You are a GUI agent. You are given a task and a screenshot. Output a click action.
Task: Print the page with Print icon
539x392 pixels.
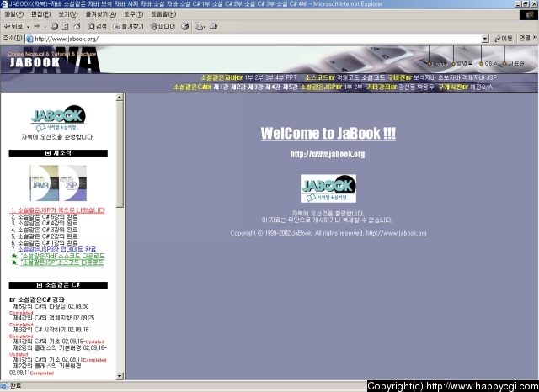pyautogui.click(x=213, y=26)
